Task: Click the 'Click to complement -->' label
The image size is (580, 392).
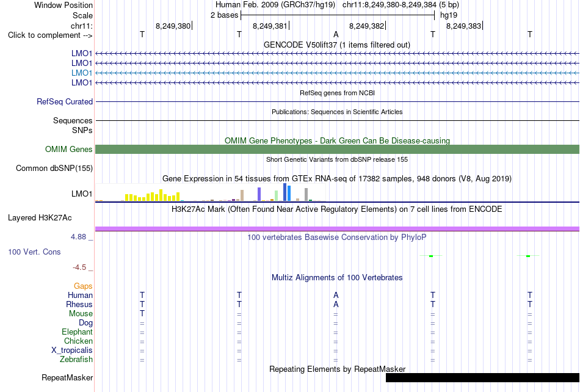Action: tap(50, 35)
